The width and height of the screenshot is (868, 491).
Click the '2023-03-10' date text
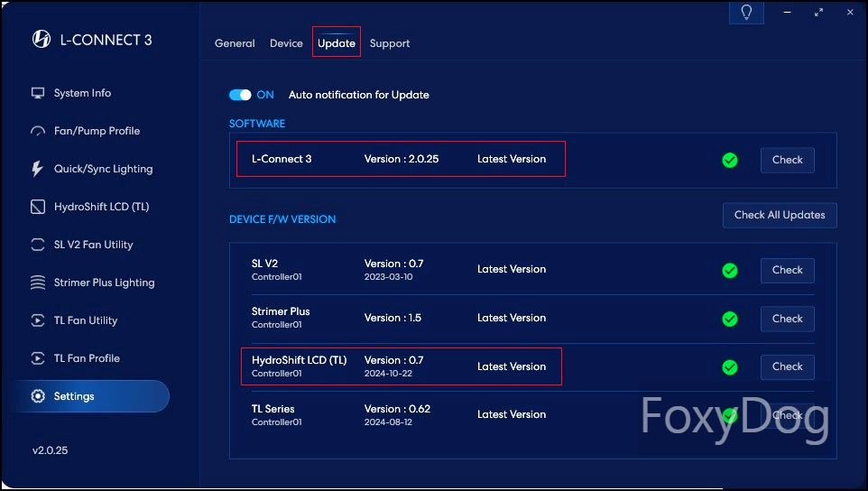point(388,277)
